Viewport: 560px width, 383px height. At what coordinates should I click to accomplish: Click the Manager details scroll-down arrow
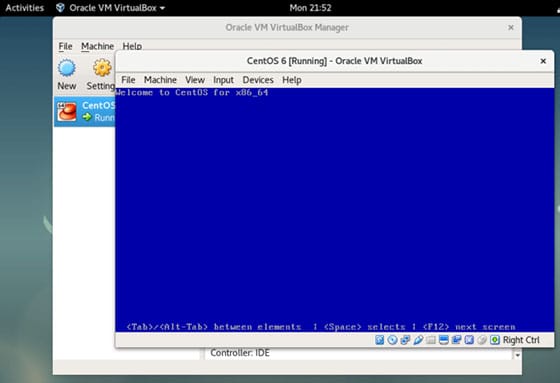click(x=517, y=355)
